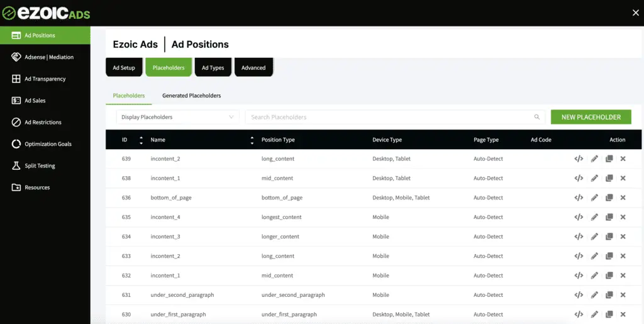
Task: Click the Device Type column header
Action: click(387, 140)
